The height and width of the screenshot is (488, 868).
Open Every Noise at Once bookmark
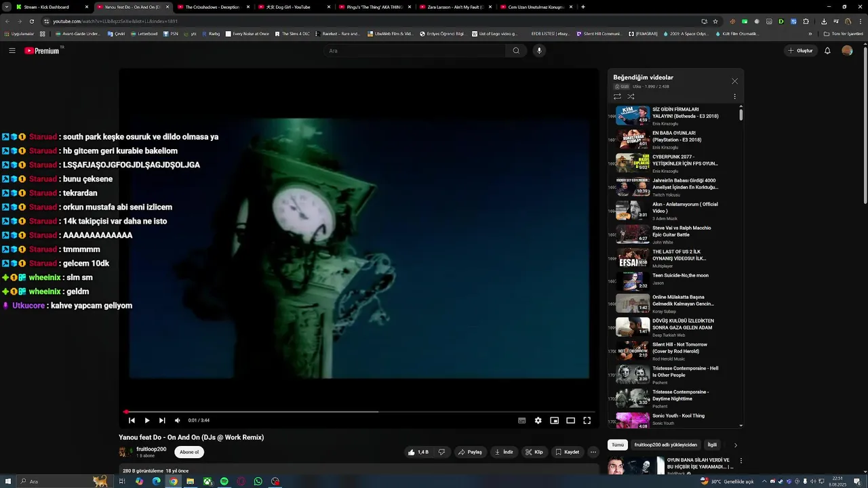(248, 33)
